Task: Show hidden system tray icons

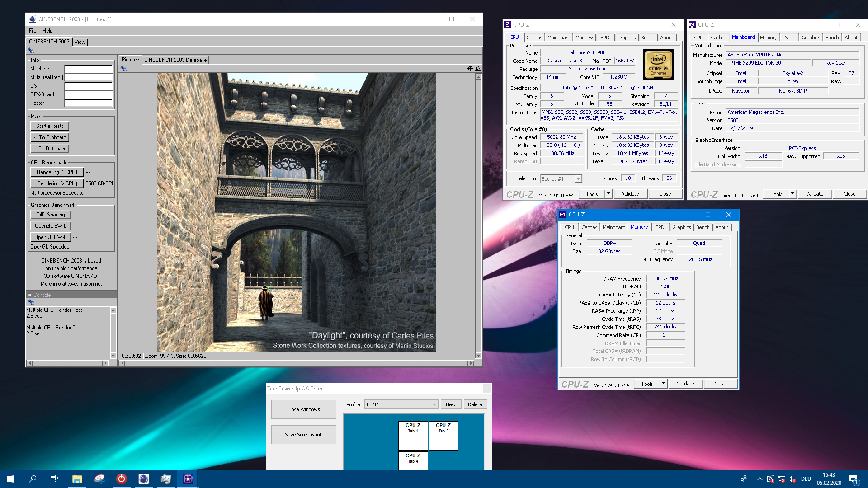Action: tap(759, 479)
